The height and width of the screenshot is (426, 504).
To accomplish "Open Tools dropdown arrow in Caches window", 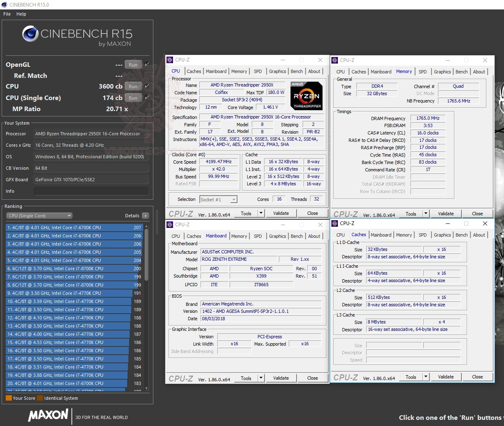I will (x=426, y=377).
